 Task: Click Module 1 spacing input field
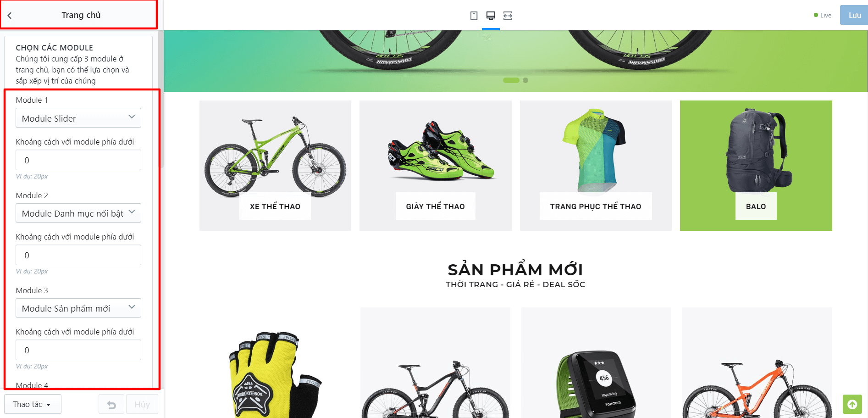pos(78,160)
